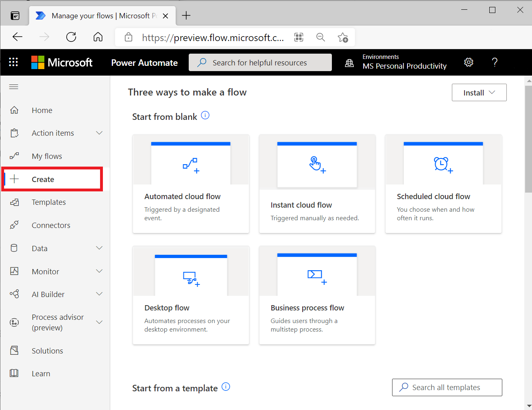Click the Search all templates field
This screenshot has width=532, height=410.
coord(447,387)
